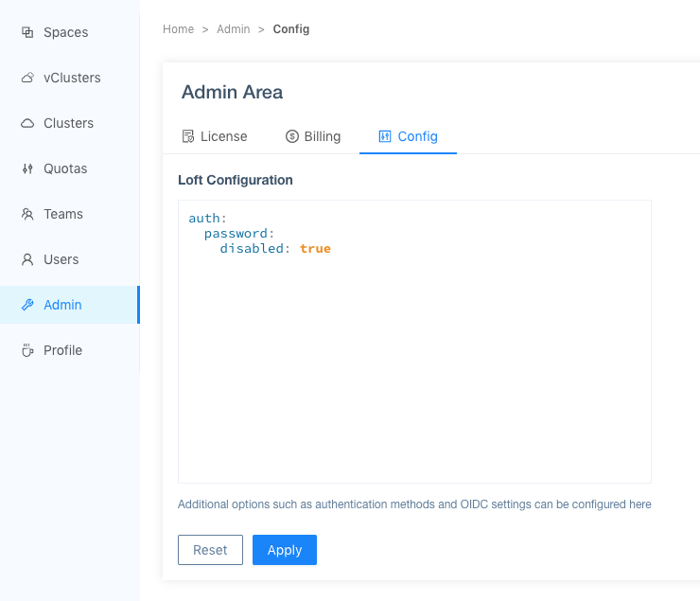Click the Teams people icon
700x601 pixels.
click(27, 214)
